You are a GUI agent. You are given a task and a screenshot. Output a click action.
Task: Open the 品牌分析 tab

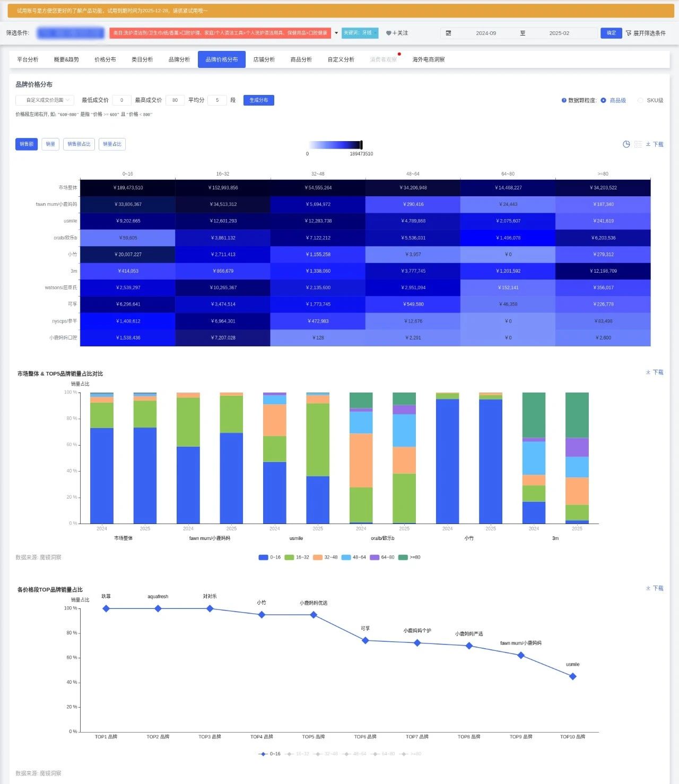[x=179, y=59]
